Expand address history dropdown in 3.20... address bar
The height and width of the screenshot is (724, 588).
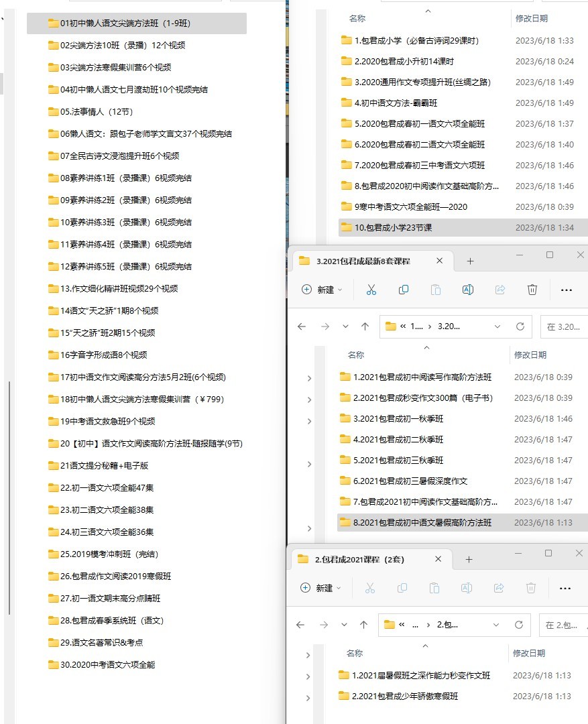[x=497, y=326]
